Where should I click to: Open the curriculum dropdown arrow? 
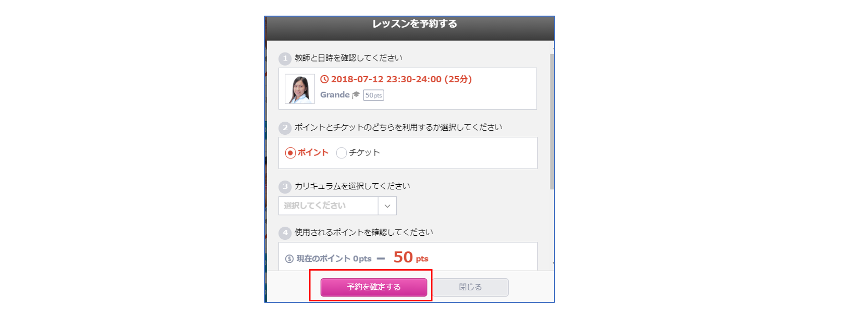(387, 206)
